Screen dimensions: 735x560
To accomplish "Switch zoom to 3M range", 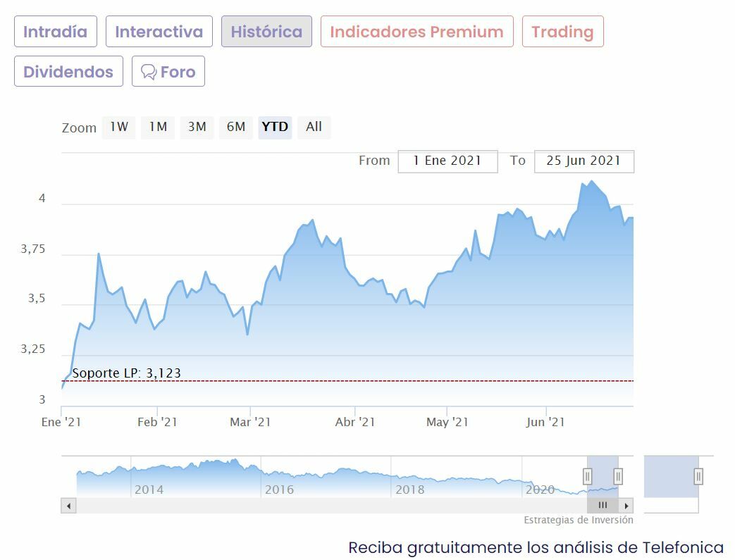I will click(197, 127).
